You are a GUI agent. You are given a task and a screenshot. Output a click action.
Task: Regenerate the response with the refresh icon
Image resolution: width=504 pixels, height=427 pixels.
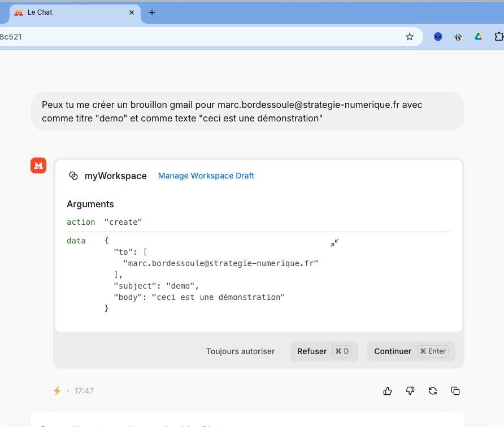pyautogui.click(x=433, y=391)
